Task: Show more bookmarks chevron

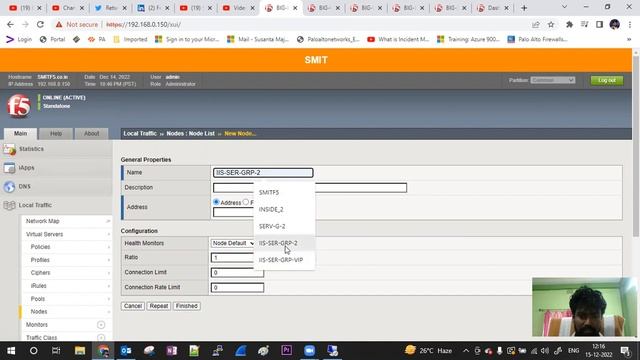Action: pyautogui.click(x=629, y=39)
